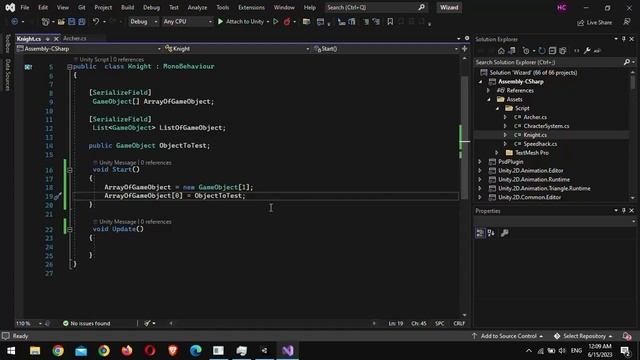Open the File menu
Image resolution: width=640 pixels, height=360 pixels.
pos(24,7)
